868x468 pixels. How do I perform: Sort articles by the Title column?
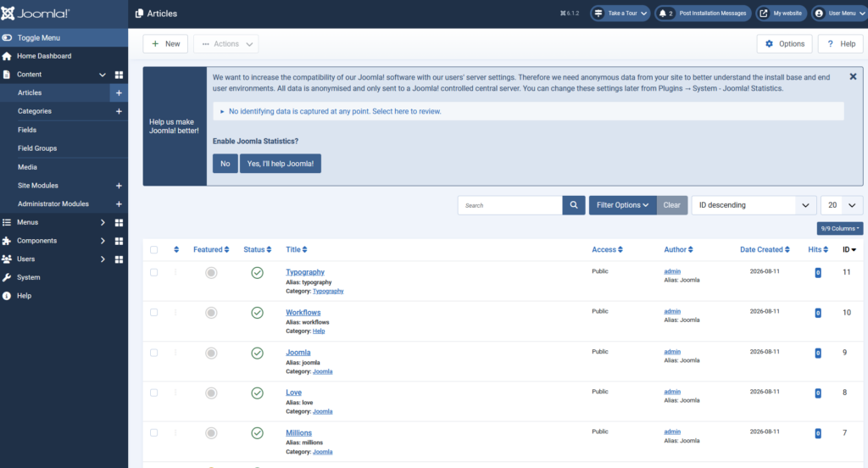pos(296,250)
